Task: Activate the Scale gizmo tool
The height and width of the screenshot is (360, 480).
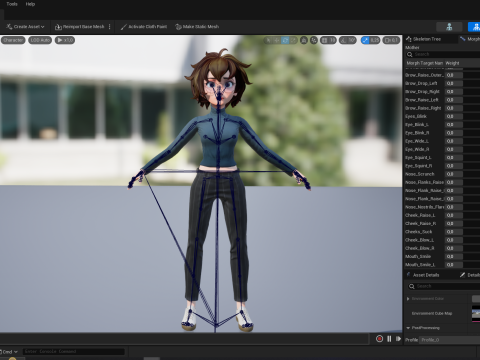Action: [293, 40]
